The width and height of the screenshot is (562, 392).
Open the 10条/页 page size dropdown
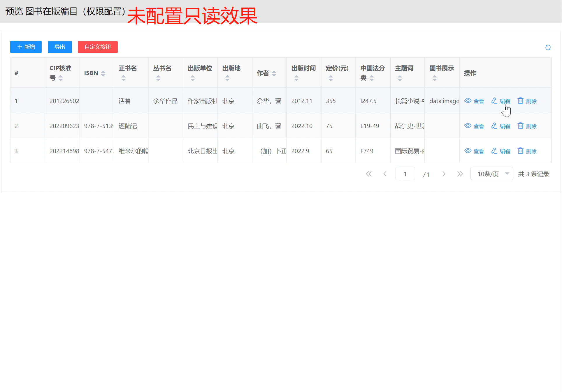(x=491, y=174)
